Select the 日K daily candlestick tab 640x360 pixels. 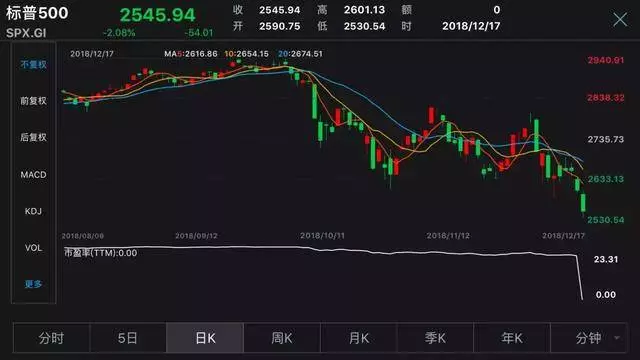coord(205,338)
